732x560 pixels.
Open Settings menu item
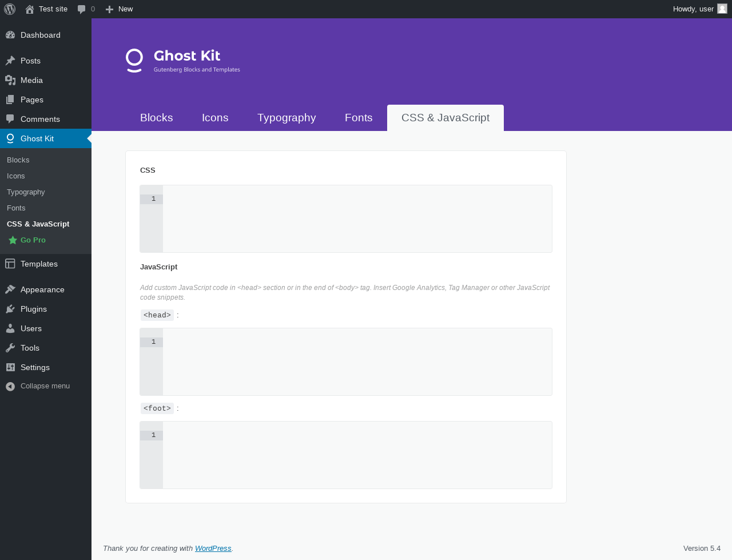(x=46, y=367)
